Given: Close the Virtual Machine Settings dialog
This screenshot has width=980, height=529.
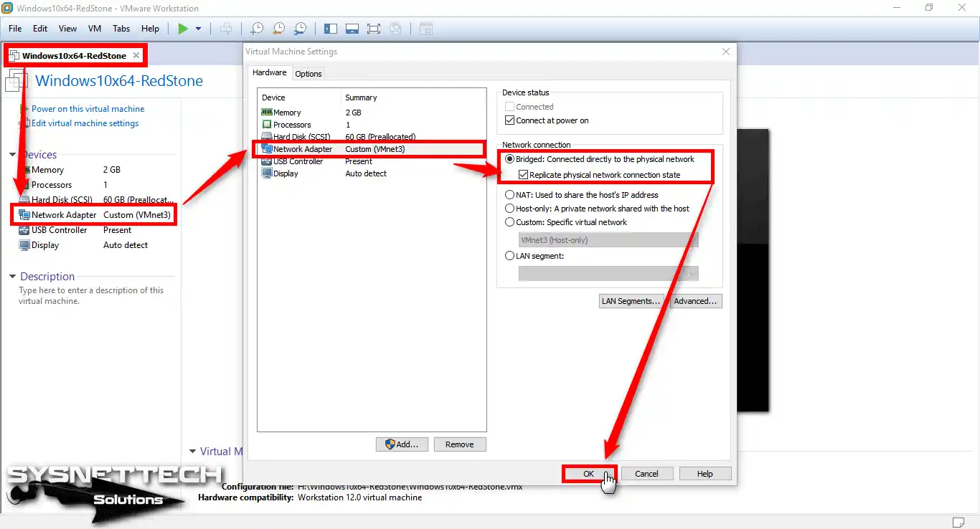Looking at the screenshot, I should click(x=726, y=52).
